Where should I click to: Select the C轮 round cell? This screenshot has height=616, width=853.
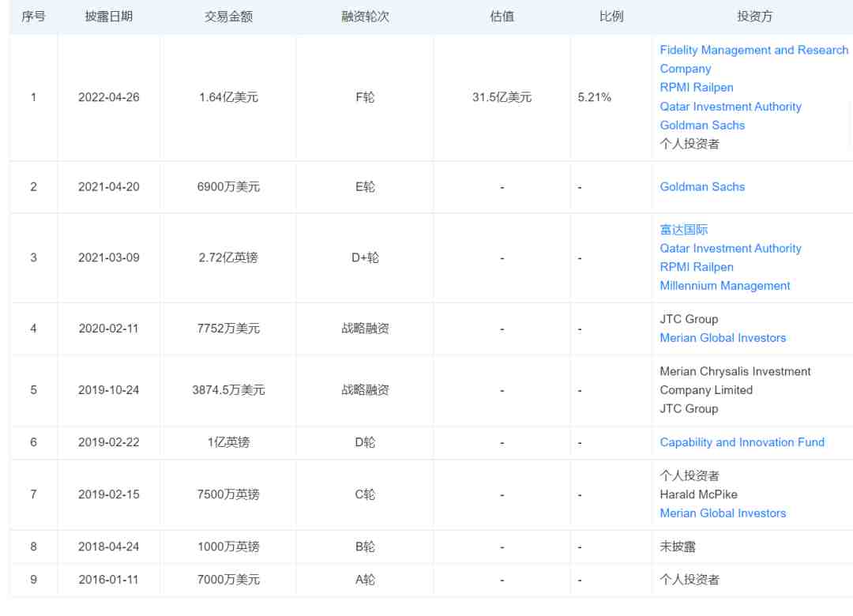(x=365, y=494)
